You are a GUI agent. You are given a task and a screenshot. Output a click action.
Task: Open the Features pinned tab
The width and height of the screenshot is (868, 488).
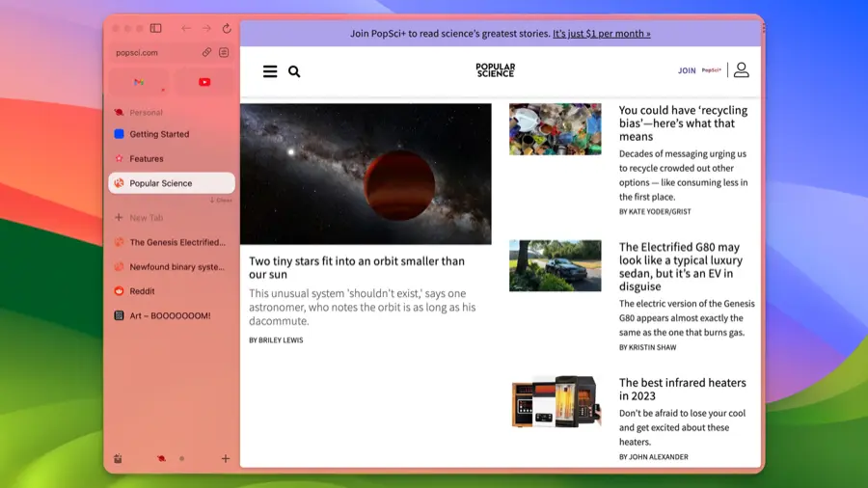[172, 158]
